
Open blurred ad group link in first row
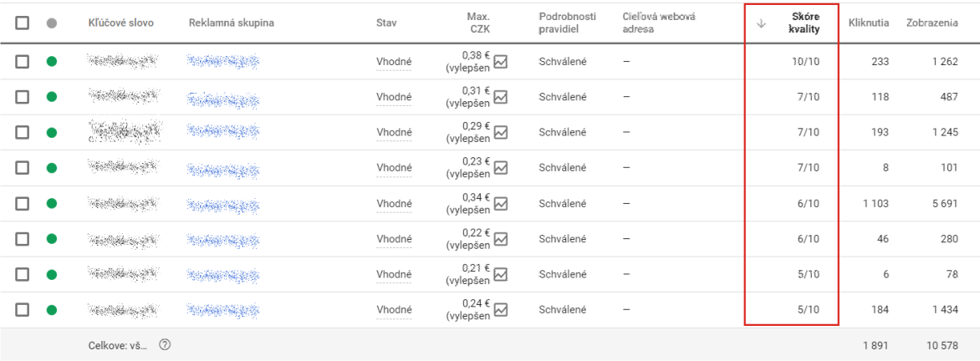pyautogui.click(x=223, y=61)
